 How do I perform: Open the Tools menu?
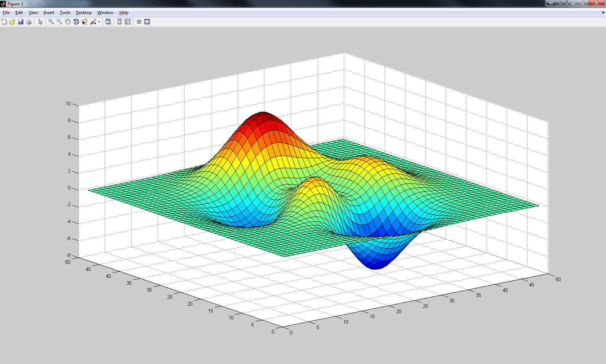tap(65, 13)
